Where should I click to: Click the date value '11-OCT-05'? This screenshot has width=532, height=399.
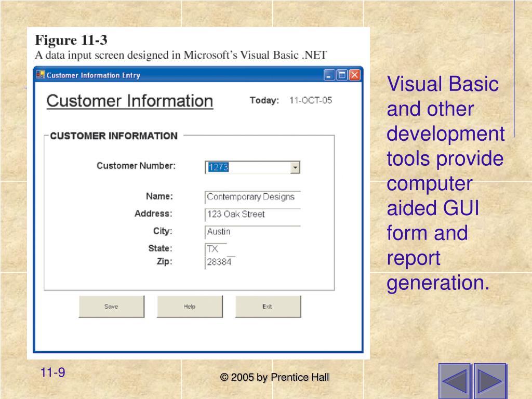311,100
